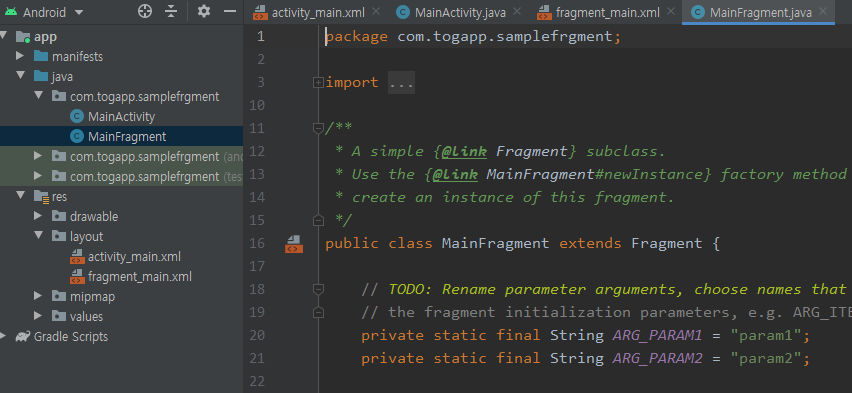Switch to activity_main.xml tab
The image size is (852, 393).
pyautogui.click(x=318, y=13)
